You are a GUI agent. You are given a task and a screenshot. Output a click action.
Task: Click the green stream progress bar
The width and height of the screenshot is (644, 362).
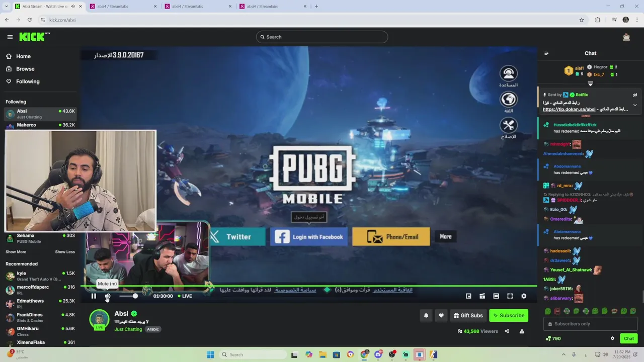coord(308,286)
